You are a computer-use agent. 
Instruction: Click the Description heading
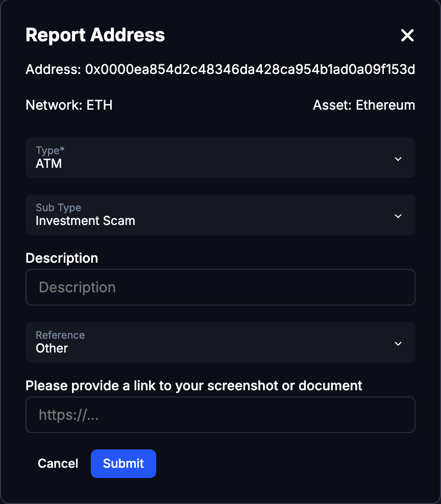coord(62,258)
